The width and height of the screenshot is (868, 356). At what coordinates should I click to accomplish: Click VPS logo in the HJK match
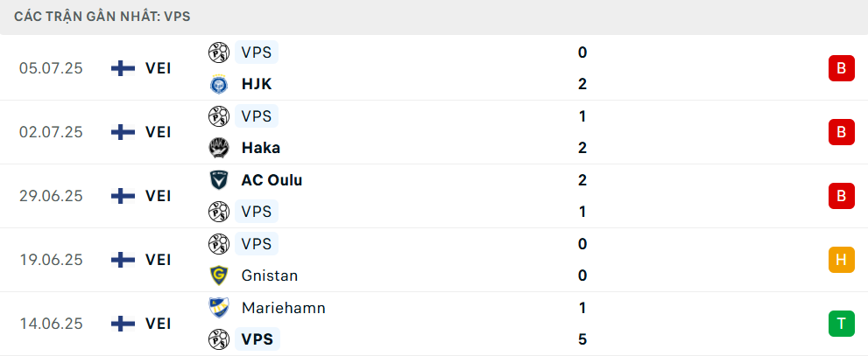click(219, 52)
